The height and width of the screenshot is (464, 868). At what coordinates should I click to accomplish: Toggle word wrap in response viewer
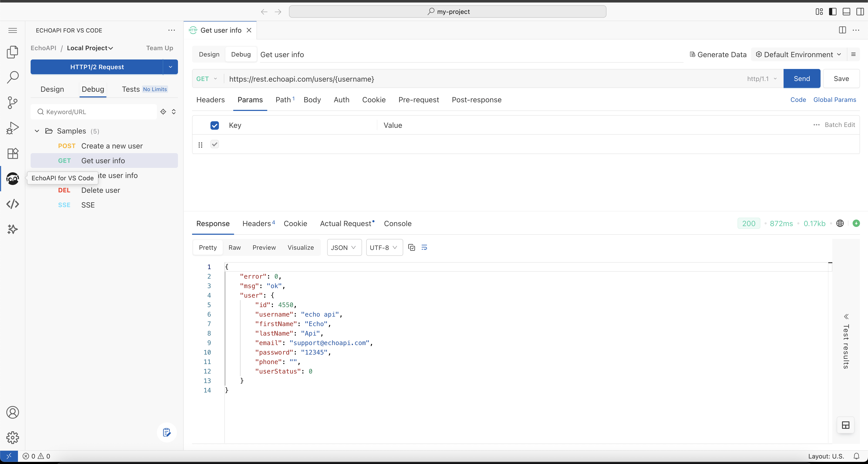tap(424, 247)
